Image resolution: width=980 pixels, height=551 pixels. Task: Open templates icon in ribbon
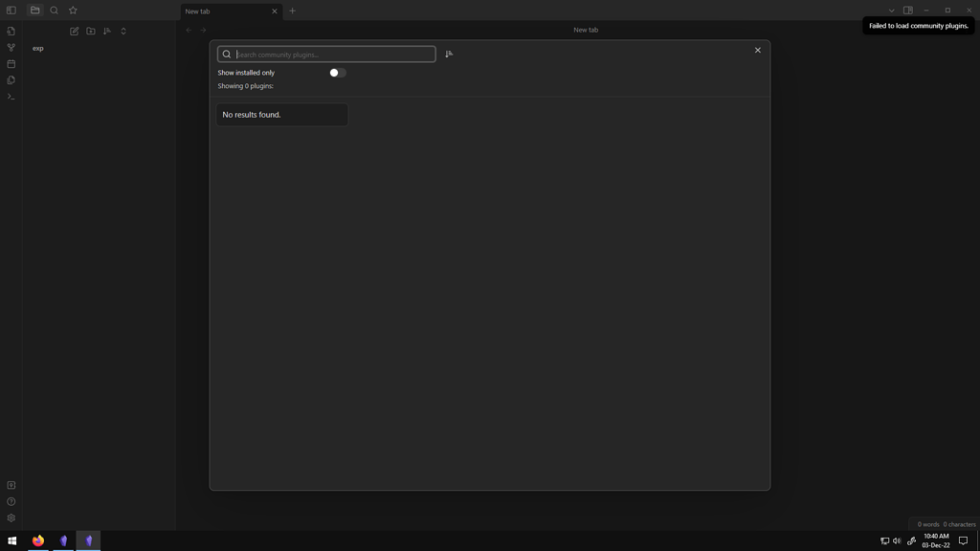tap(11, 80)
